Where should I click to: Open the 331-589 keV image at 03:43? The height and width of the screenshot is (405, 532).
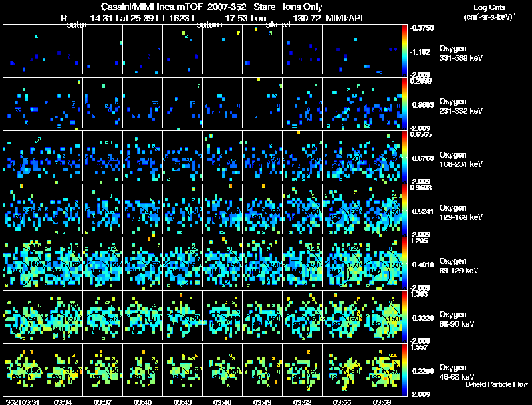pyautogui.click(x=182, y=51)
